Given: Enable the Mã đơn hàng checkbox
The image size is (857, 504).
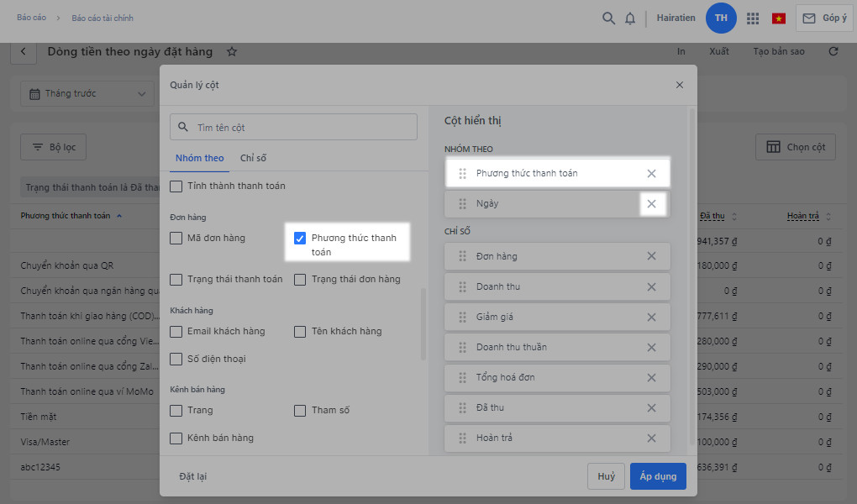Looking at the screenshot, I should [176, 239].
